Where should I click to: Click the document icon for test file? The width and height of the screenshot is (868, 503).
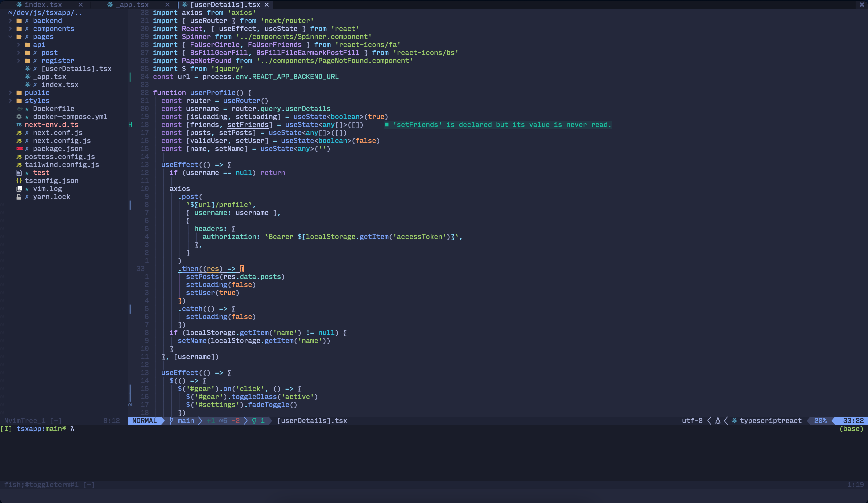19,173
